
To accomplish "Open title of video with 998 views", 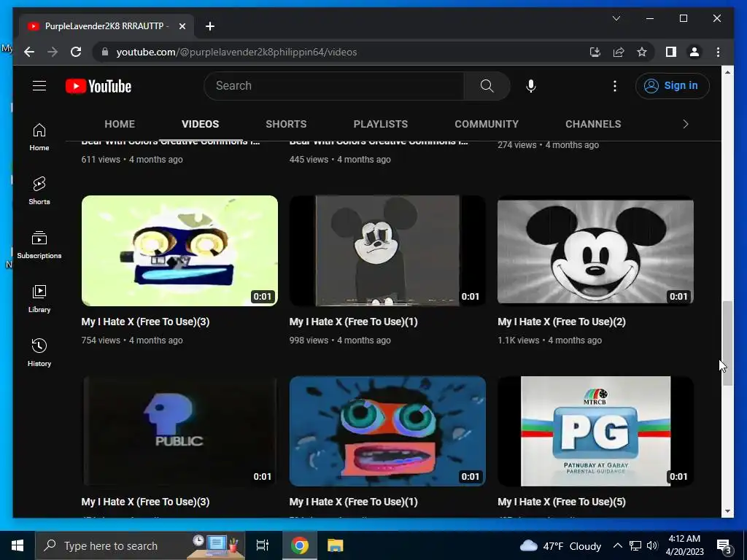I will tap(353, 322).
